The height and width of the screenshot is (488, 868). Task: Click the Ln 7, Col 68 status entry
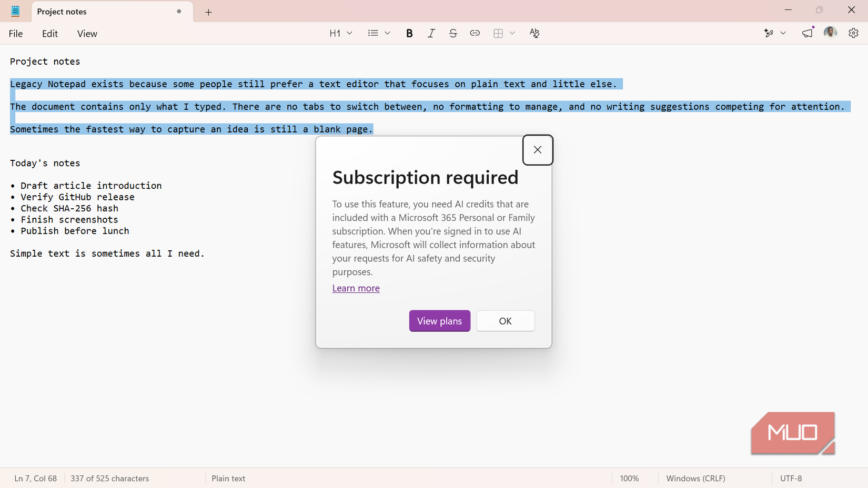coord(35,479)
